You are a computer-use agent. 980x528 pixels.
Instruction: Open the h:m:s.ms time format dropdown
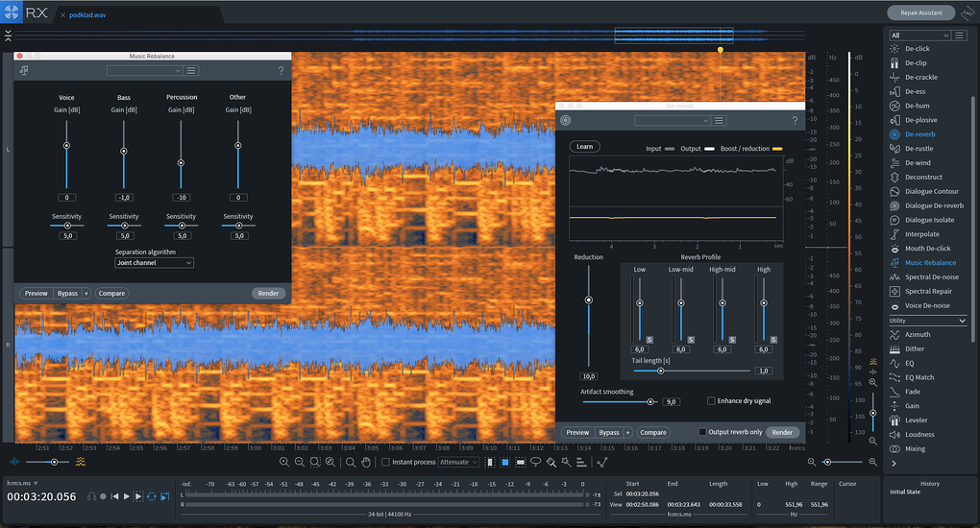click(x=22, y=483)
